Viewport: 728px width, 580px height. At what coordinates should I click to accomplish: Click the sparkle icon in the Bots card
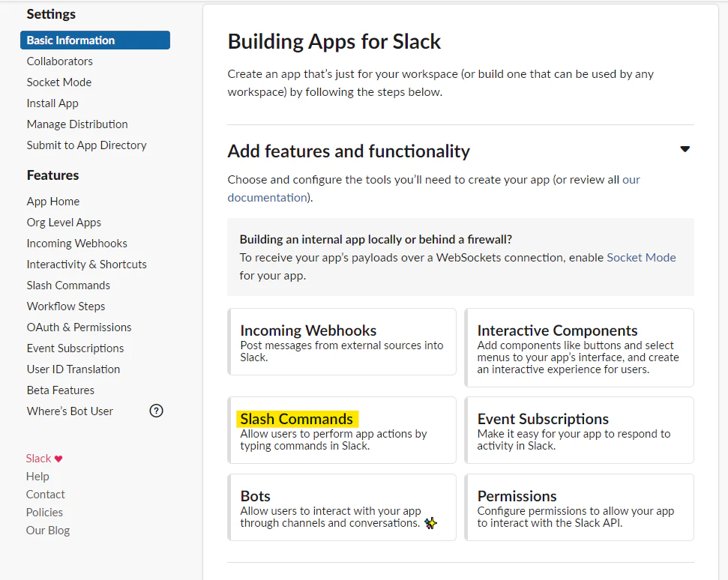point(430,523)
